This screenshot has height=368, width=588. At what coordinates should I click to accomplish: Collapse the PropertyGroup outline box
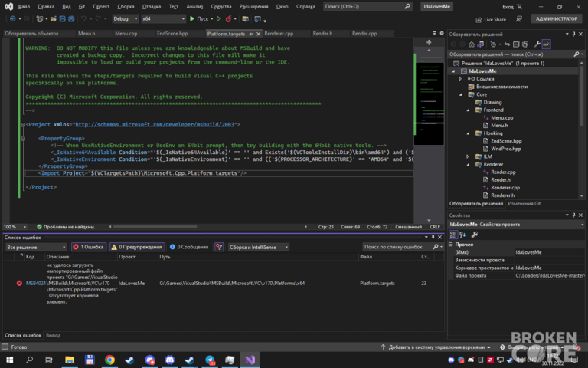(23, 139)
